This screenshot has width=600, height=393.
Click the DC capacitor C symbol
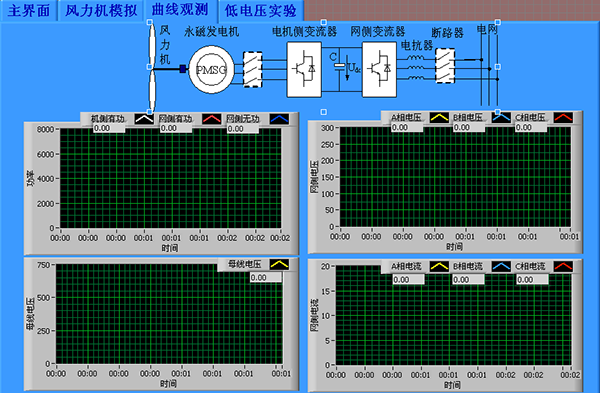tap(339, 65)
